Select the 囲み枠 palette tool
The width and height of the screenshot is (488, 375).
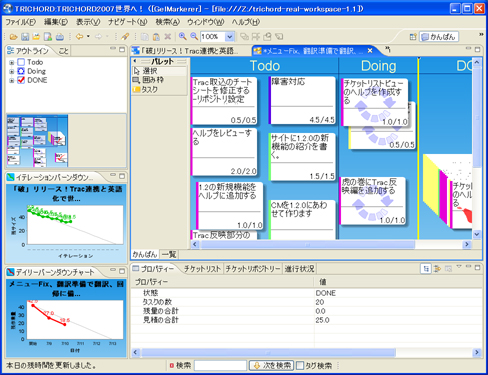(148, 80)
